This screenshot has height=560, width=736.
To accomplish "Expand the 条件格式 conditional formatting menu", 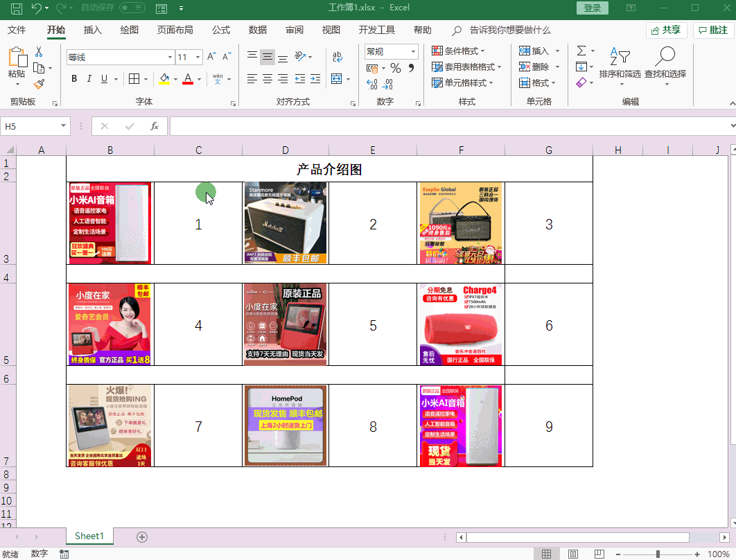I will (458, 51).
